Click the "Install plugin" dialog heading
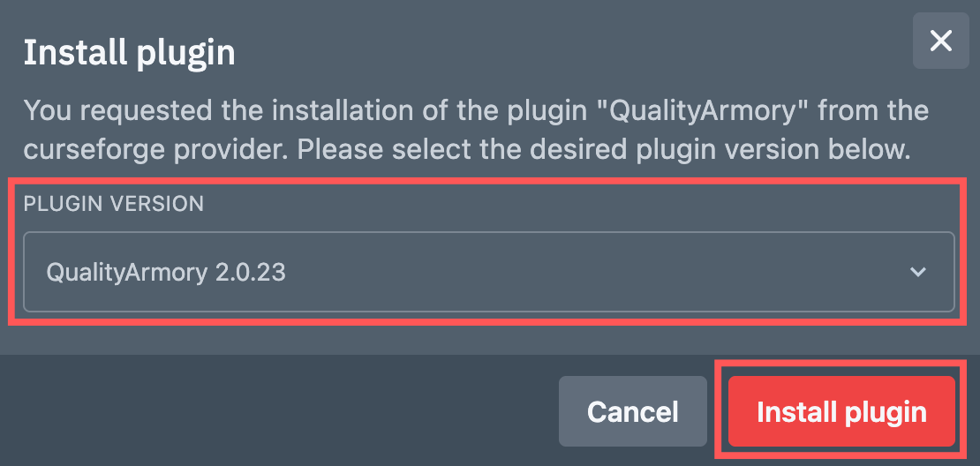Screen dimensions: 980x466 click(x=129, y=53)
